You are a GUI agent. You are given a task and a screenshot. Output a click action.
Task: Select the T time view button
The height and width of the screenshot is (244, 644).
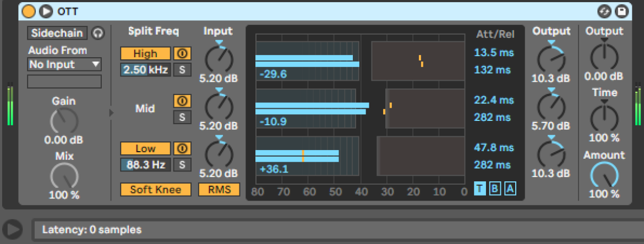pos(479,188)
